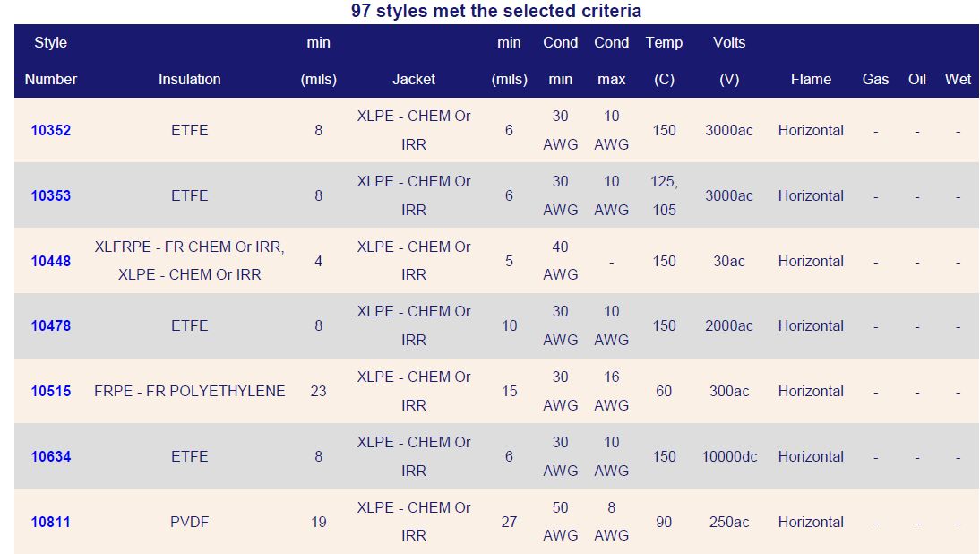Screen dimensions: 980x554
Task: Click the Cond max column header
Action: click(x=612, y=61)
